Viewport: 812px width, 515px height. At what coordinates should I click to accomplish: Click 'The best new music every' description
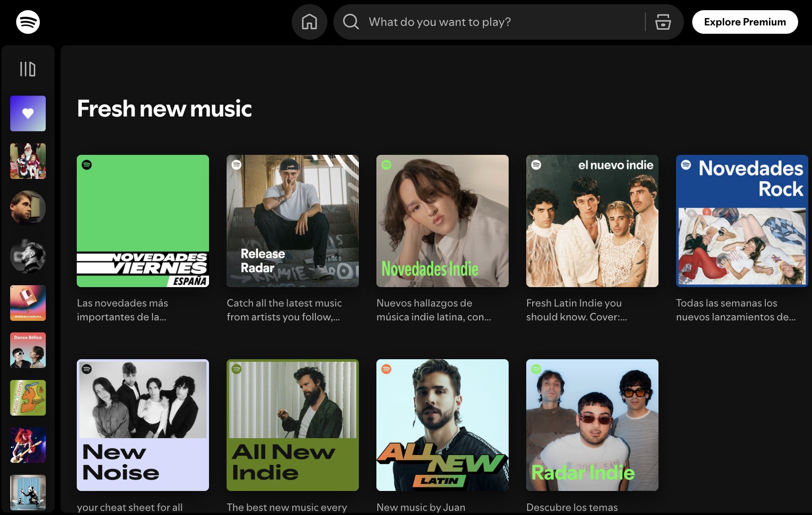[287, 507]
